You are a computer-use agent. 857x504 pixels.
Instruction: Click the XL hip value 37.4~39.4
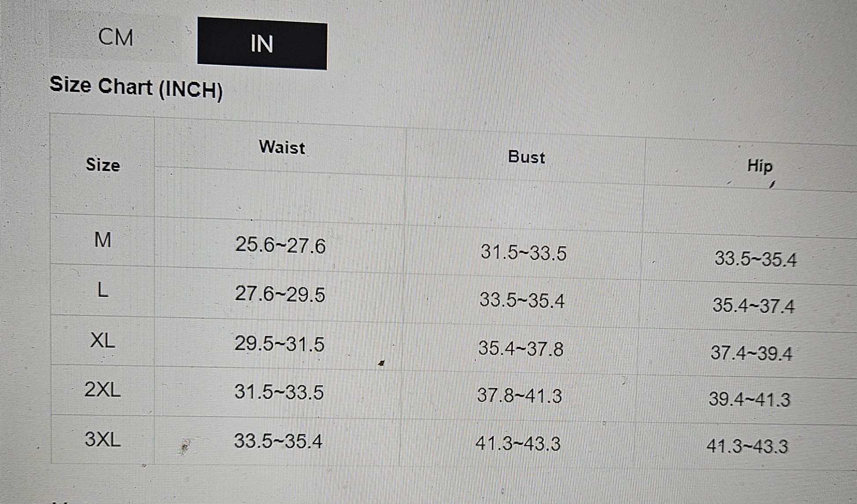point(751,353)
